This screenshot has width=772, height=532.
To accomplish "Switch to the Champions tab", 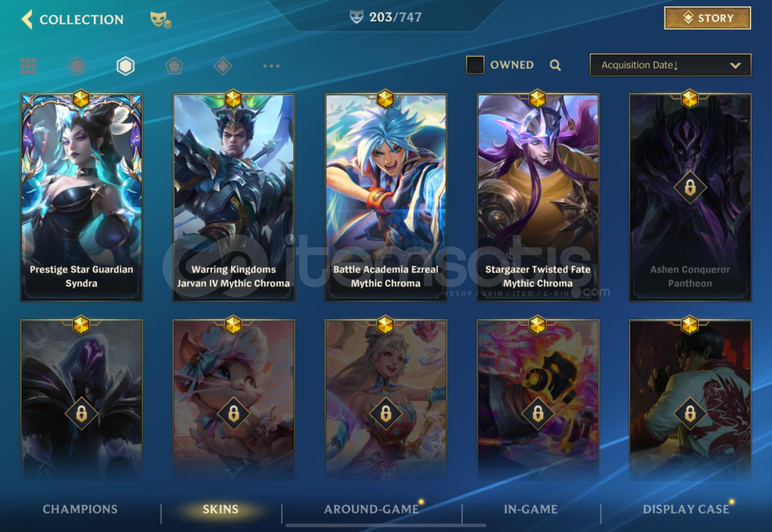I will [80, 509].
